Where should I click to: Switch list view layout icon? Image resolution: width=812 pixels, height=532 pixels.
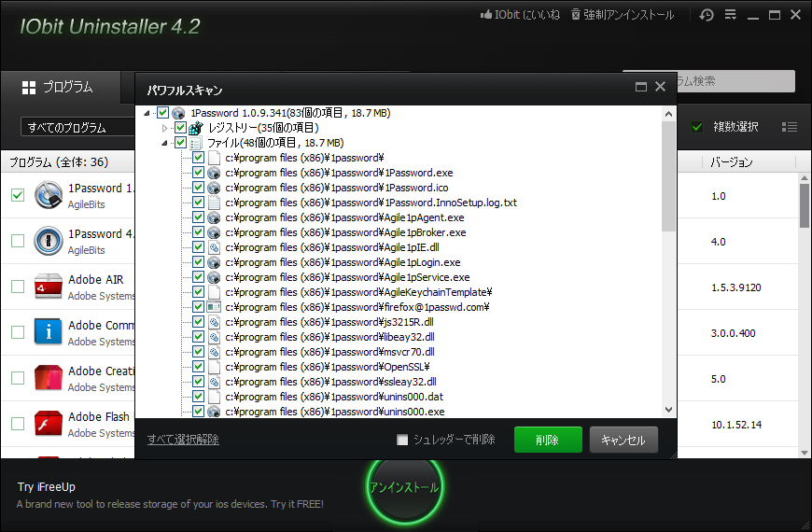click(790, 127)
